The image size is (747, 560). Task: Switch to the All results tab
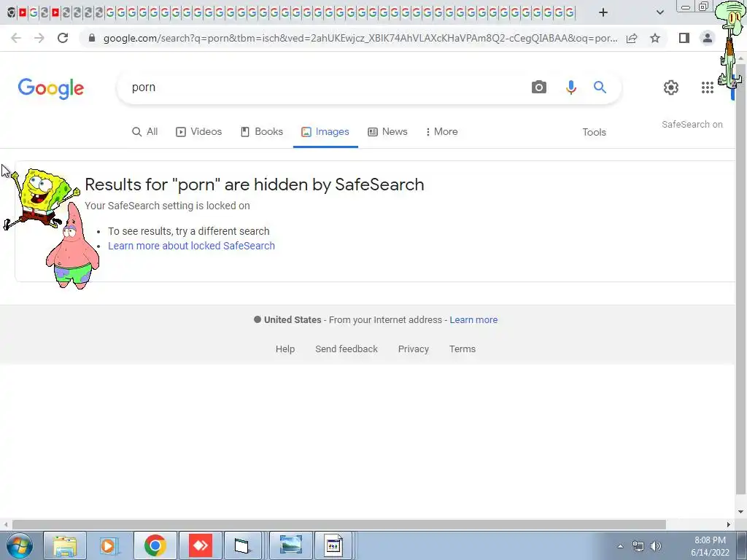coord(145,132)
